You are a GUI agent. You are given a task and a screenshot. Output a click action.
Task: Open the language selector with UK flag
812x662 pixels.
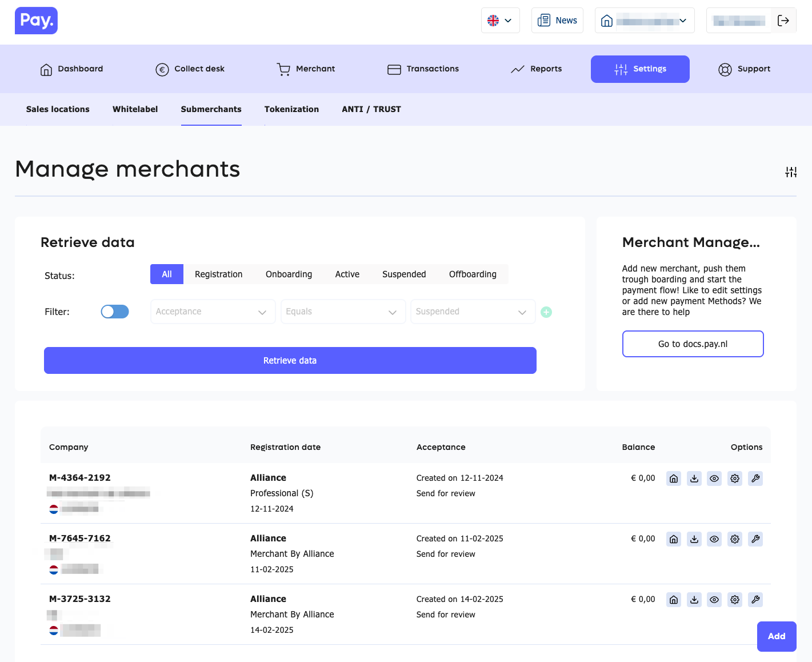(500, 21)
